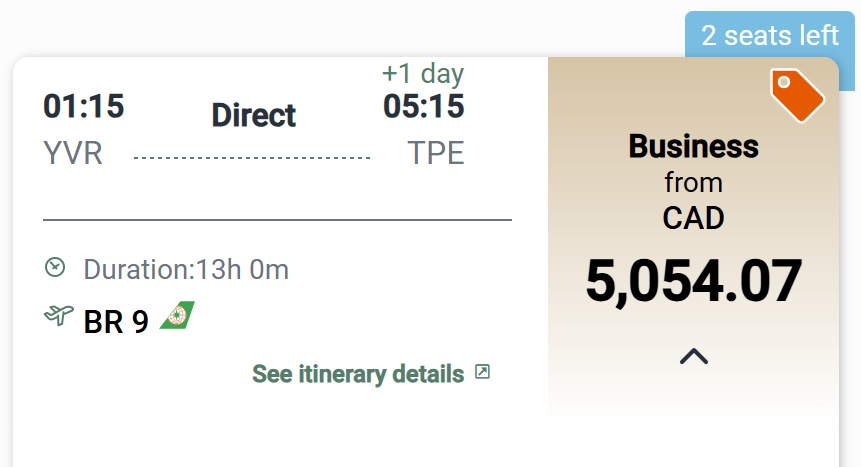The image size is (861, 467).
Task: Open See itinerary details link
Action: (x=358, y=374)
